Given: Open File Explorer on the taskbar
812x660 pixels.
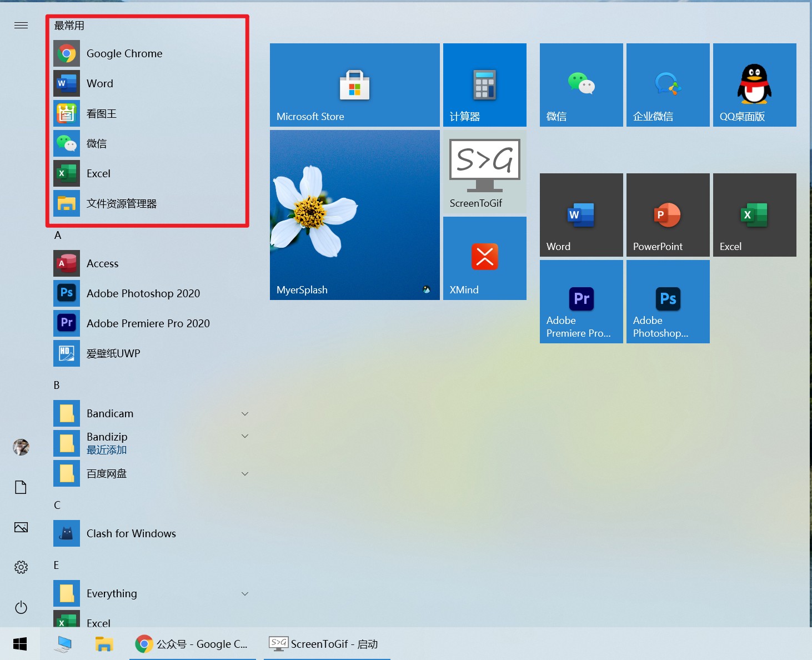Looking at the screenshot, I should pos(104,644).
